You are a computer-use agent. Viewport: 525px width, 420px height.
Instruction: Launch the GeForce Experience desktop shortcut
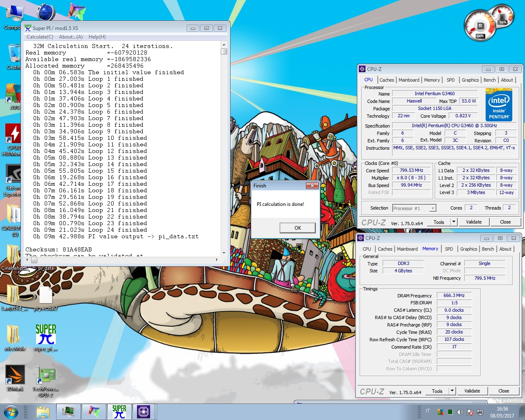point(13,180)
